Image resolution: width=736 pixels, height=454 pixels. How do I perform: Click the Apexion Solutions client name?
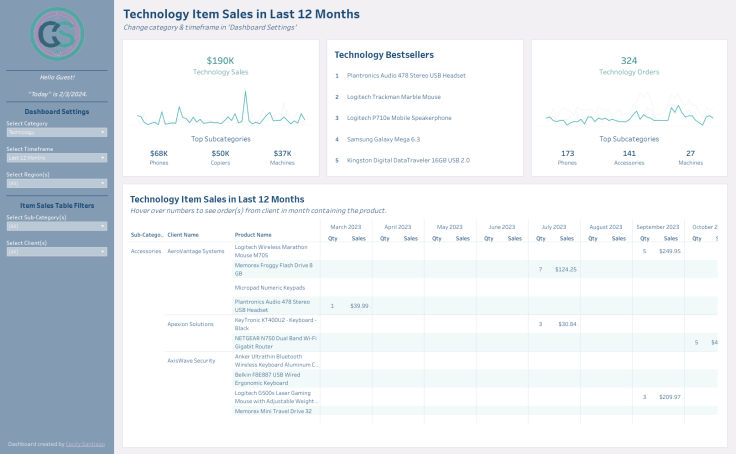pos(190,324)
